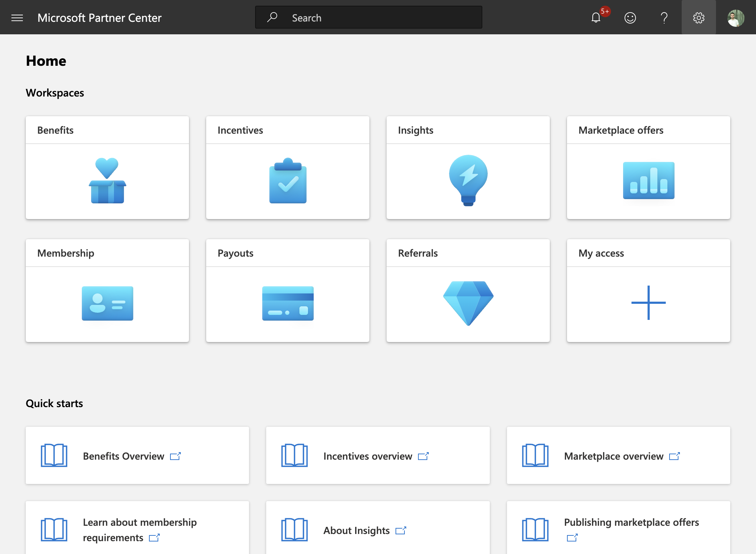Click the Referrals diamond icon

point(468,303)
